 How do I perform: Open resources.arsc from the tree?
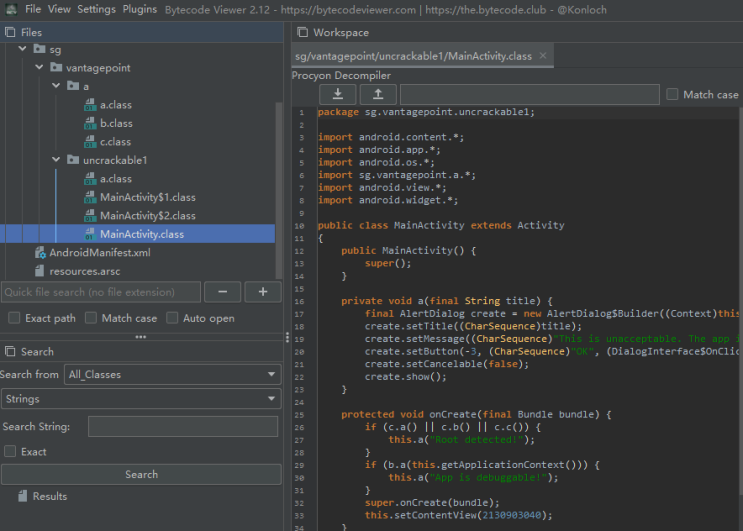click(84, 271)
